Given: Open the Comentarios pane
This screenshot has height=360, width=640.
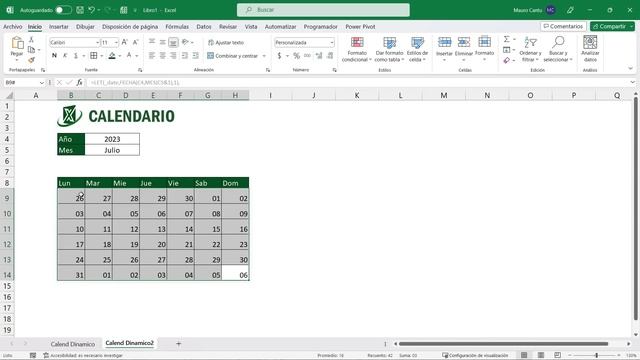Looking at the screenshot, I should [x=563, y=26].
